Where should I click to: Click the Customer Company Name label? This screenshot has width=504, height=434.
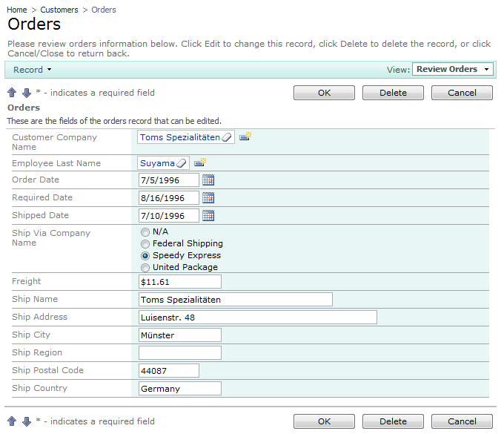pyautogui.click(x=54, y=142)
